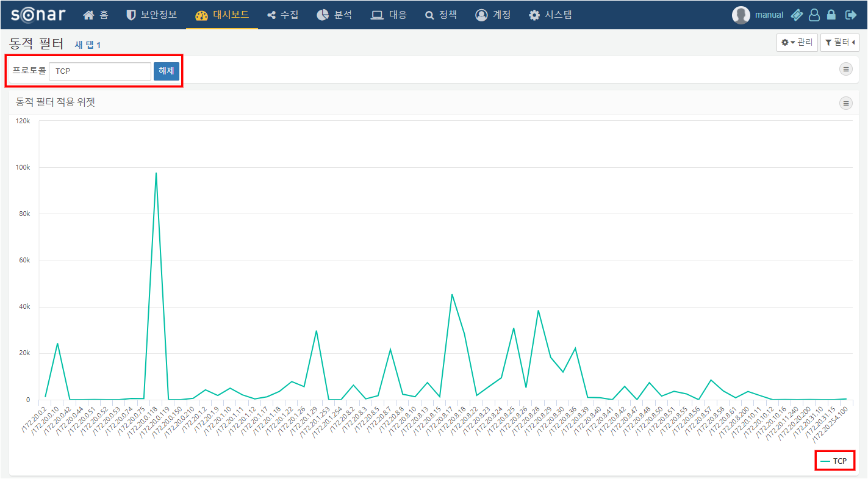Open the 대응 menu

pos(389,15)
